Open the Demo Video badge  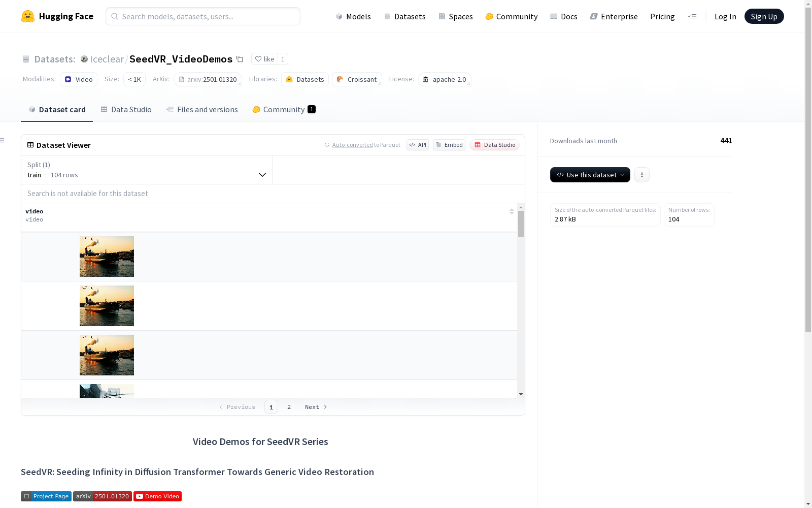pyautogui.click(x=157, y=496)
